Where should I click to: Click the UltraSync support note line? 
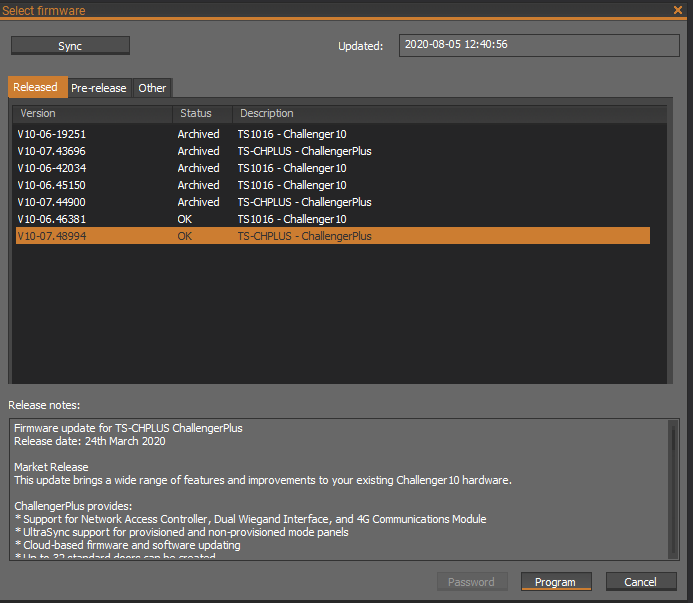(182, 532)
